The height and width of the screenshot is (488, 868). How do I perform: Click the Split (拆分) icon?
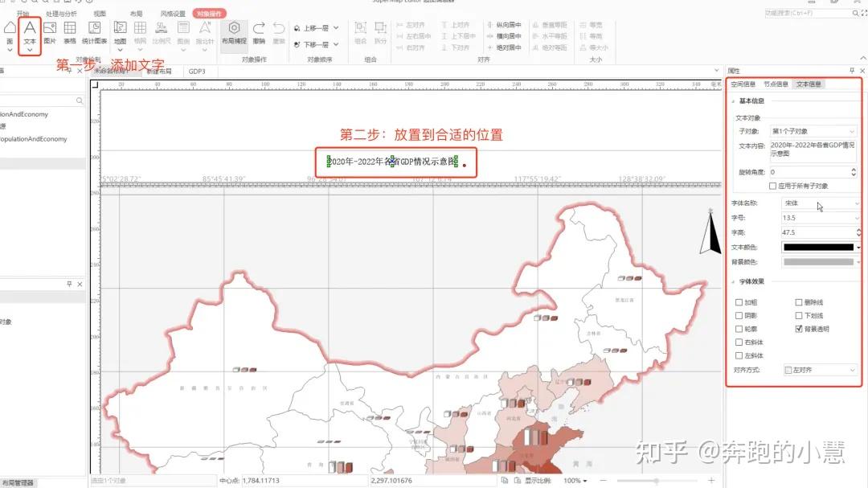[x=380, y=29]
